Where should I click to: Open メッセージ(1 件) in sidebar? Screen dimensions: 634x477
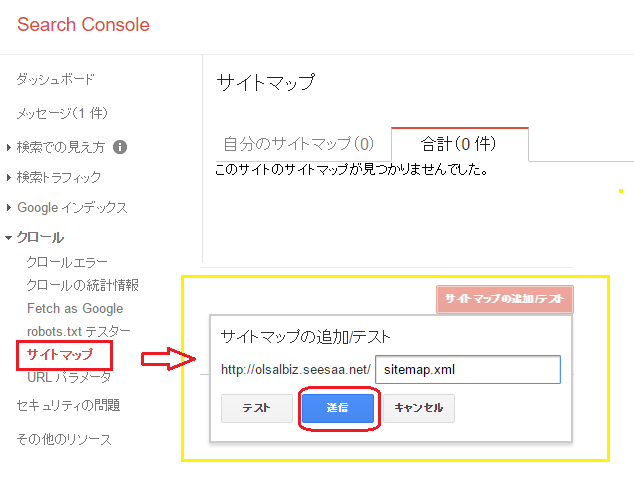pos(62,113)
